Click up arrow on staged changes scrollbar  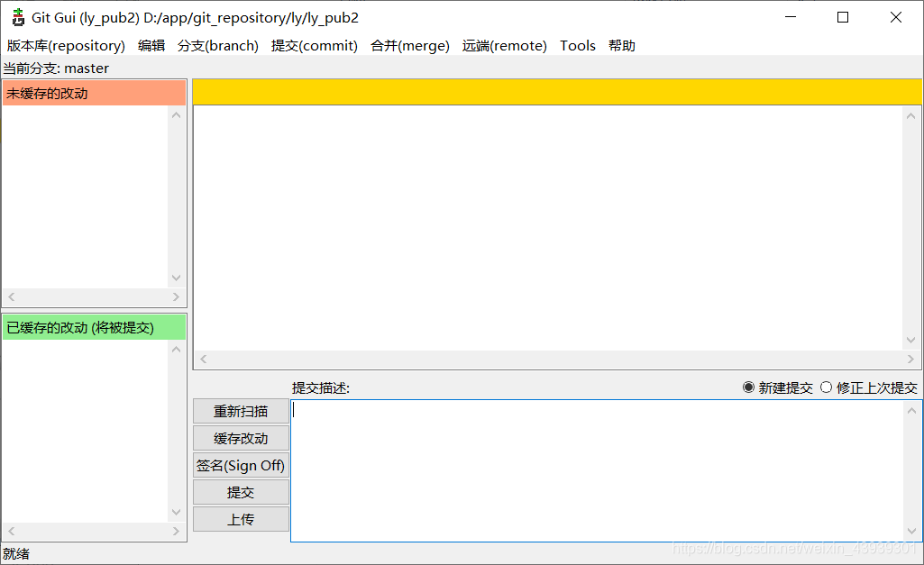pos(177,350)
